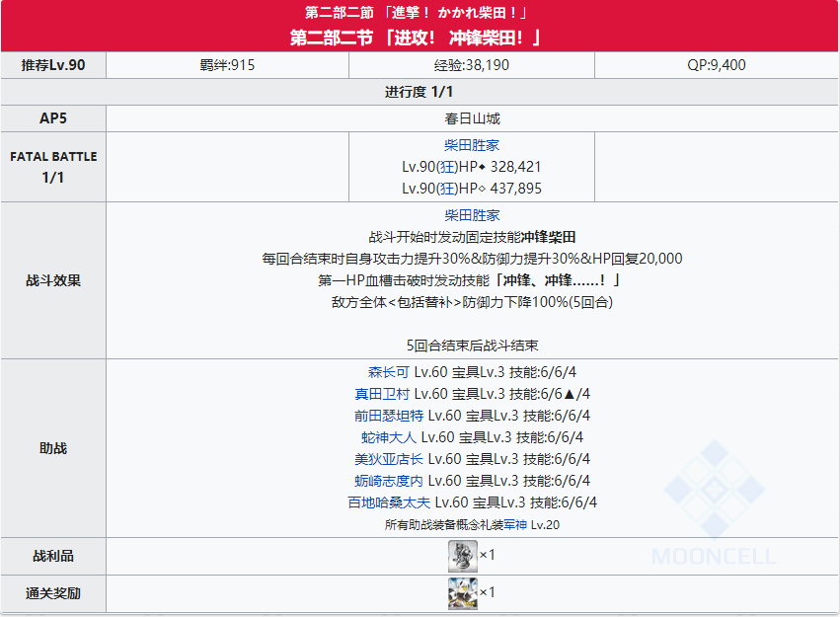Click the 春日山城 location cell
This screenshot has height=617, width=840.
pos(472,118)
